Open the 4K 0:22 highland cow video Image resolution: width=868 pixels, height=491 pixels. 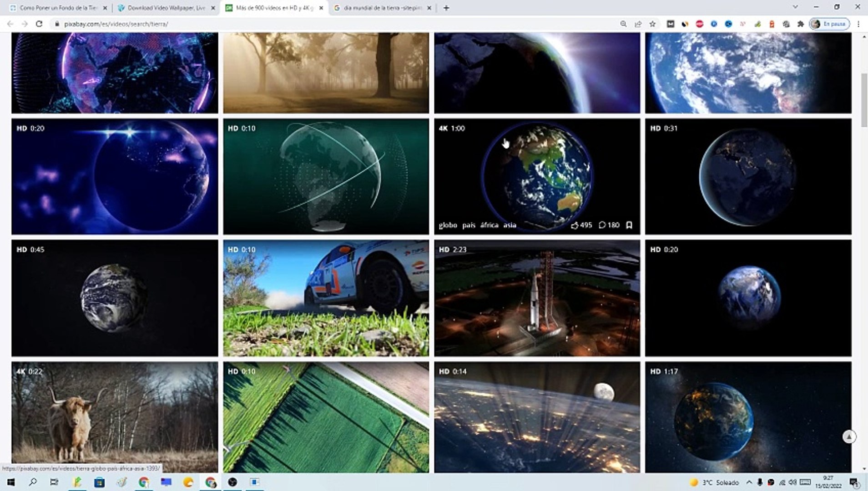pyautogui.click(x=115, y=417)
